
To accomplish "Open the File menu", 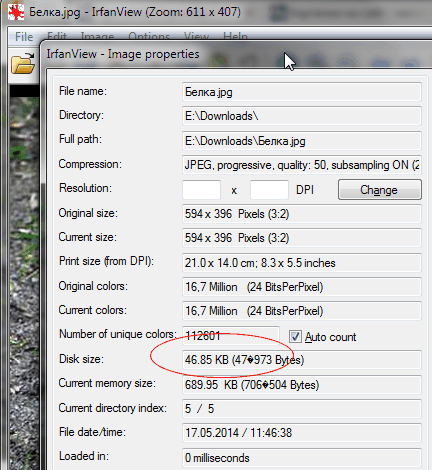I will [x=24, y=37].
